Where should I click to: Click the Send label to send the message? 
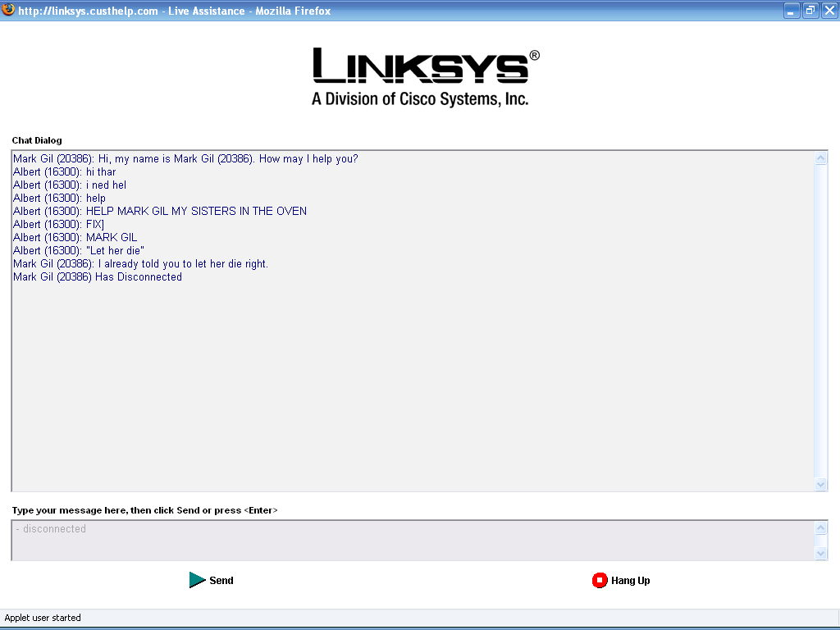point(221,581)
